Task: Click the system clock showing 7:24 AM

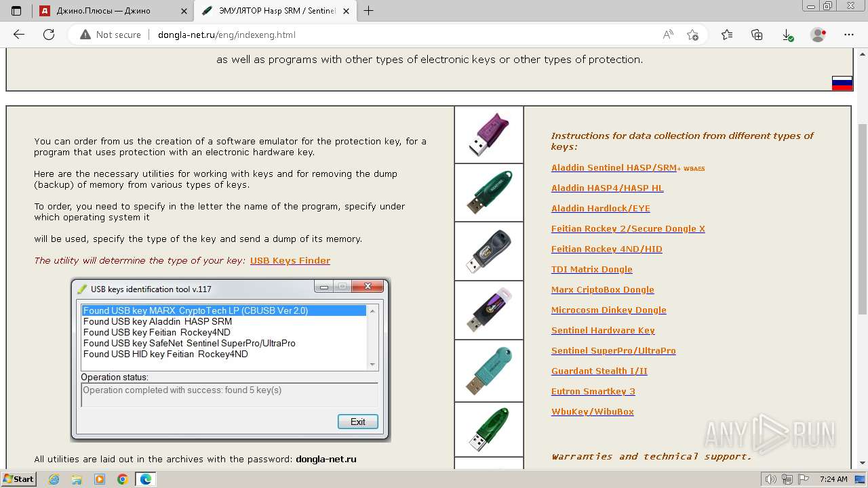Action: tap(833, 479)
